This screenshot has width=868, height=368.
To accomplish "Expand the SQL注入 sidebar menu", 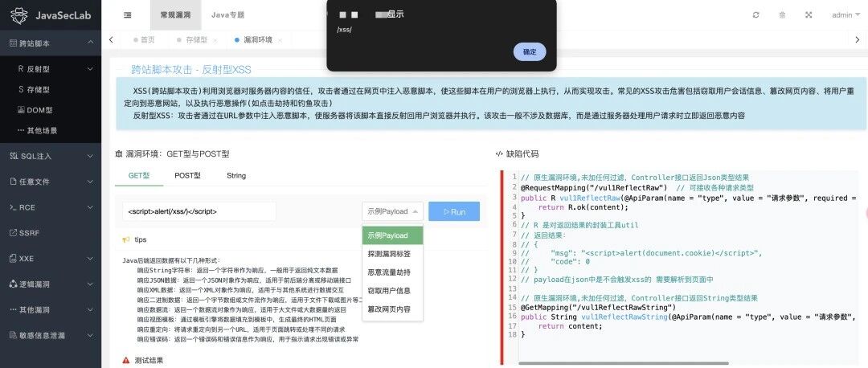I will coord(51,156).
